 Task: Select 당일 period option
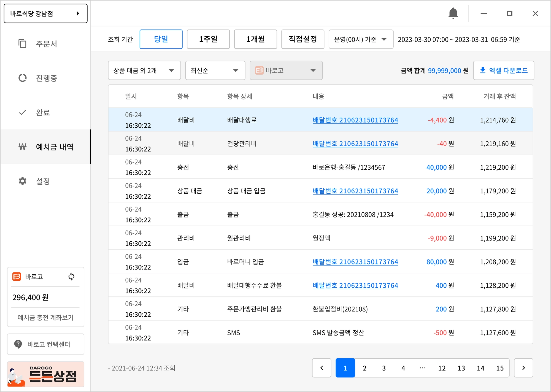pyautogui.click(x=161, y=39)
